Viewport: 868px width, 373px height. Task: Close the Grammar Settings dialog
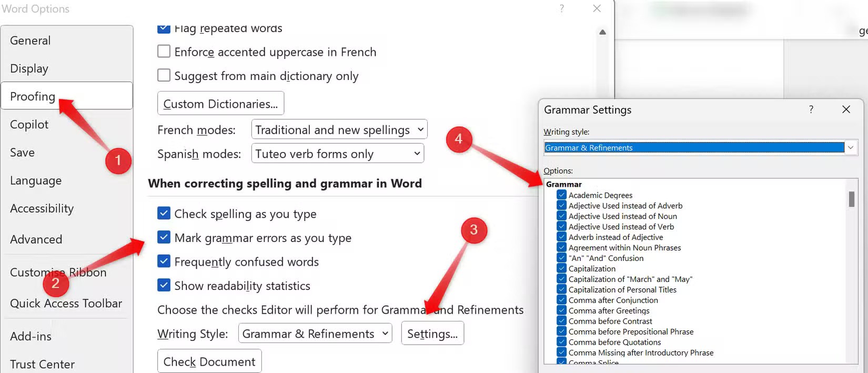pos(846,109)
